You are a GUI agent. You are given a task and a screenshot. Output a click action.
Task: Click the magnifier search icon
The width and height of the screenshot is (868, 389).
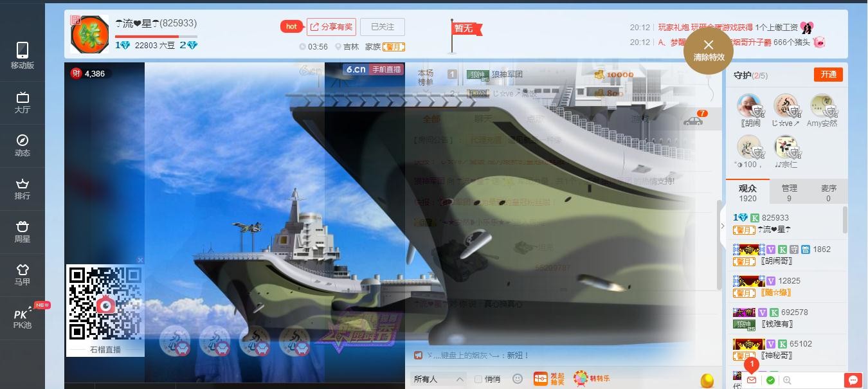[x=787, y=380]
